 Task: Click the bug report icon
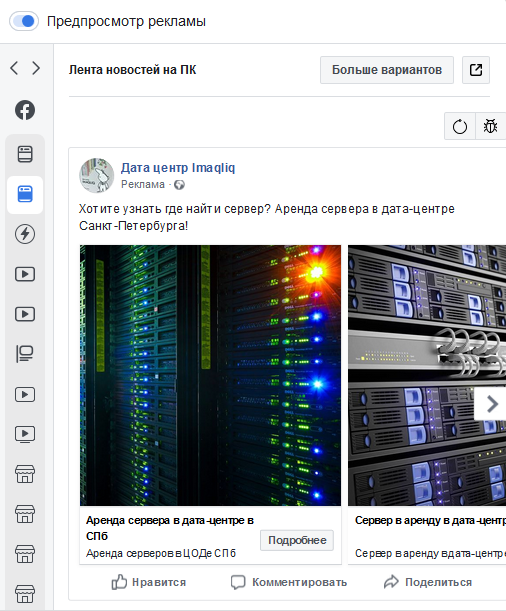click(490, 127)
